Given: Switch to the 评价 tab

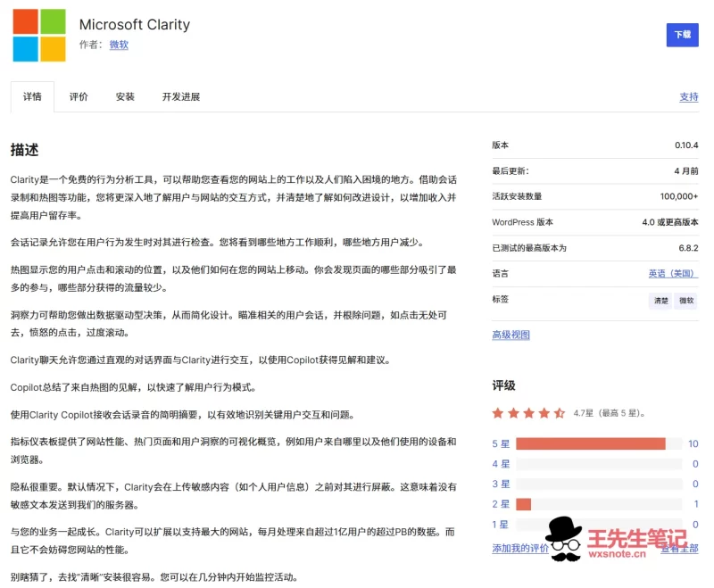Looking at the screenshot, I should [79, 96].
